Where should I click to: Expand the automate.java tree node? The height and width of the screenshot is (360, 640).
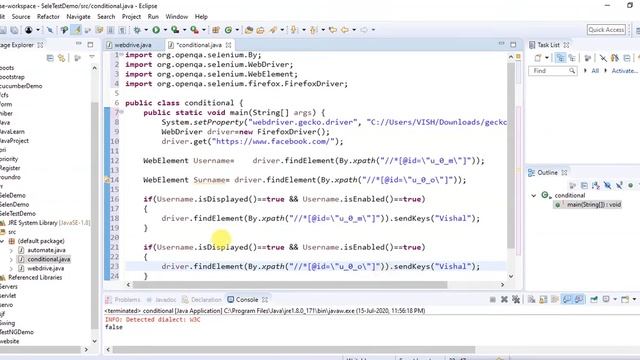coord(11,250)
